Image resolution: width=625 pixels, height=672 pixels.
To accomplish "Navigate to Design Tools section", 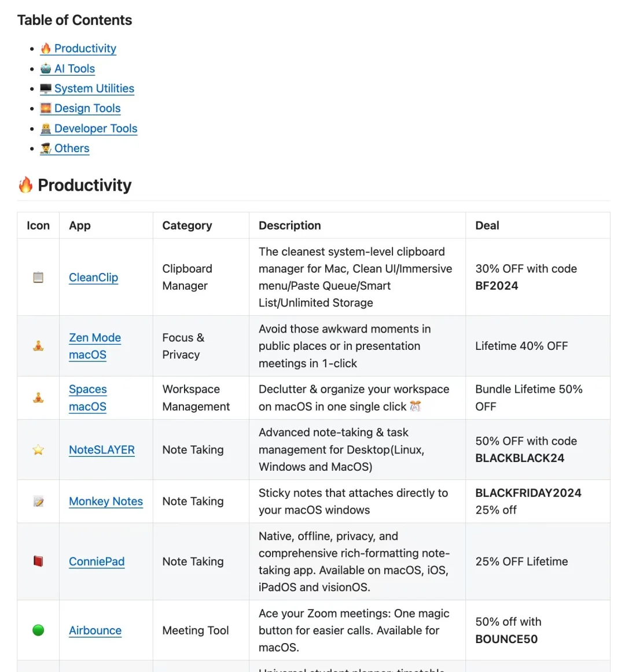I will (87, 109).
